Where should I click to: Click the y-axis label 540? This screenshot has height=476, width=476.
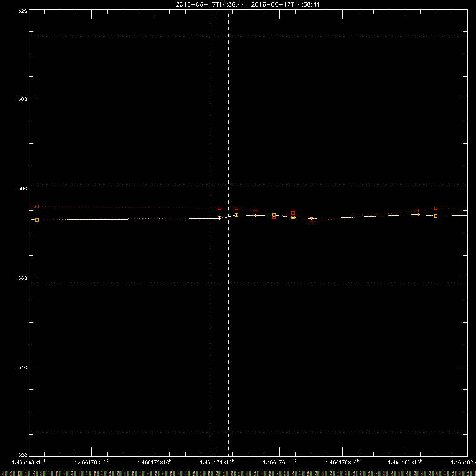[x=23, y=367]
